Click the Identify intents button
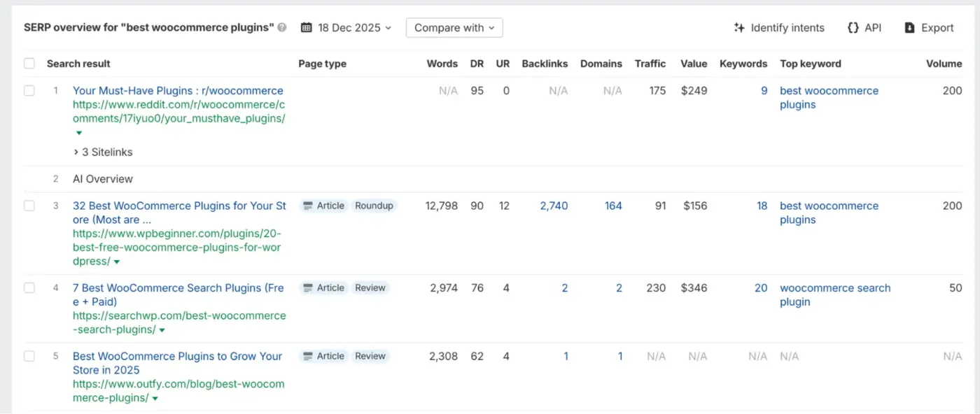 click(x=779, y=28)
